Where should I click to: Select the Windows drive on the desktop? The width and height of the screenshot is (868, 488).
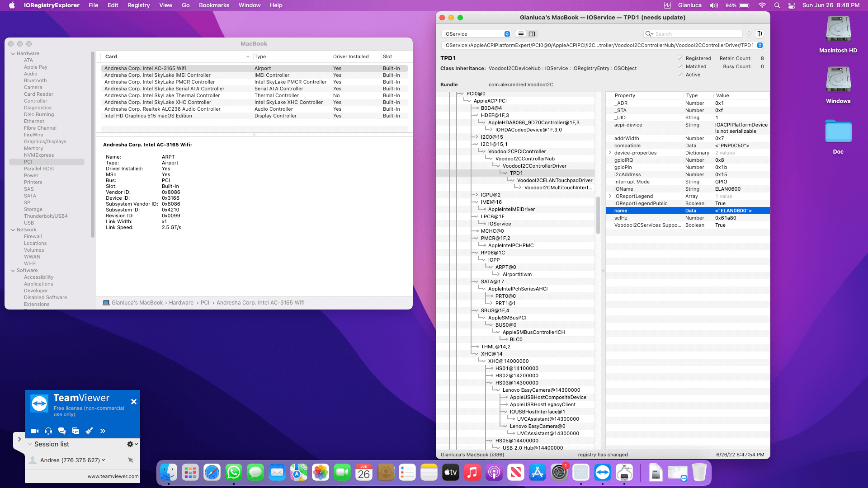click(x=838, y=85)
